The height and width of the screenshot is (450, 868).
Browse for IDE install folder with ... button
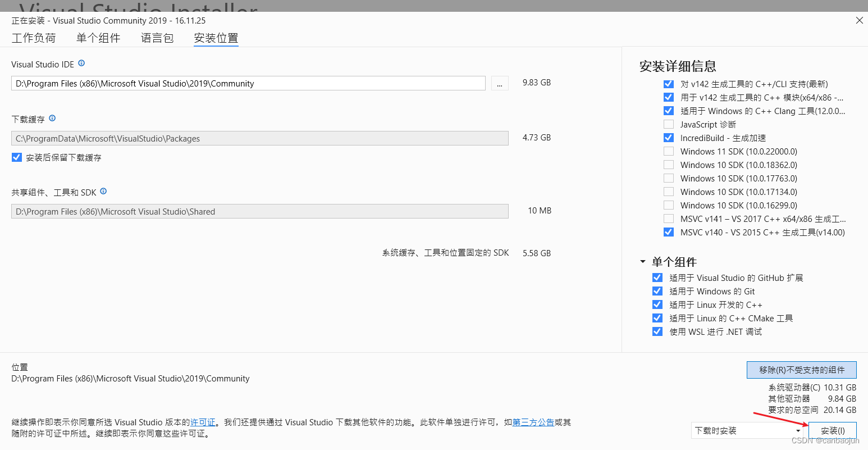500,83
